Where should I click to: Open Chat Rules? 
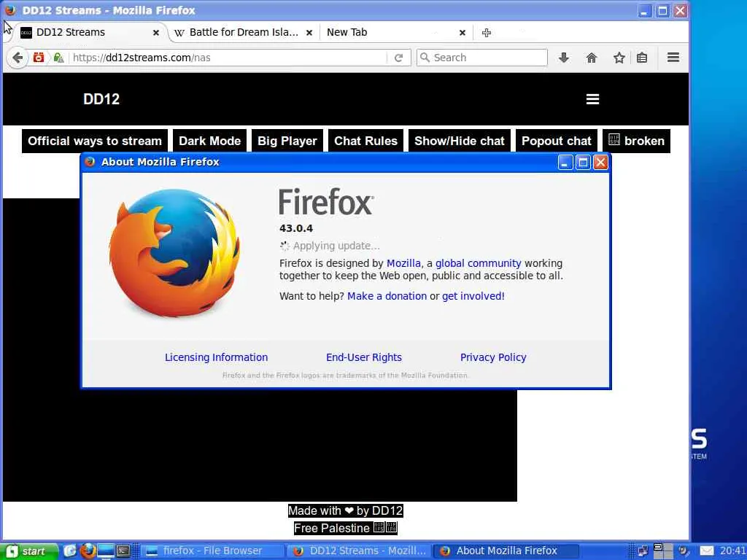[366, 141]
